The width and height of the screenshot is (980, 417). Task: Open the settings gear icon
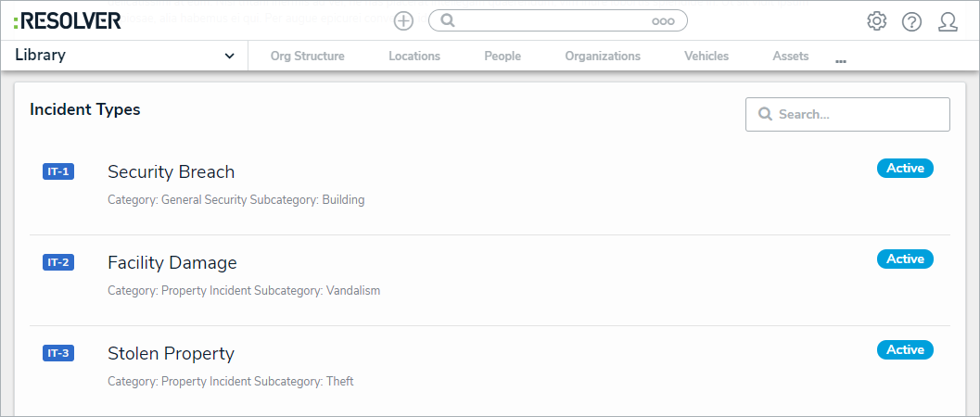pyautogui.click(x=876, y=20)
